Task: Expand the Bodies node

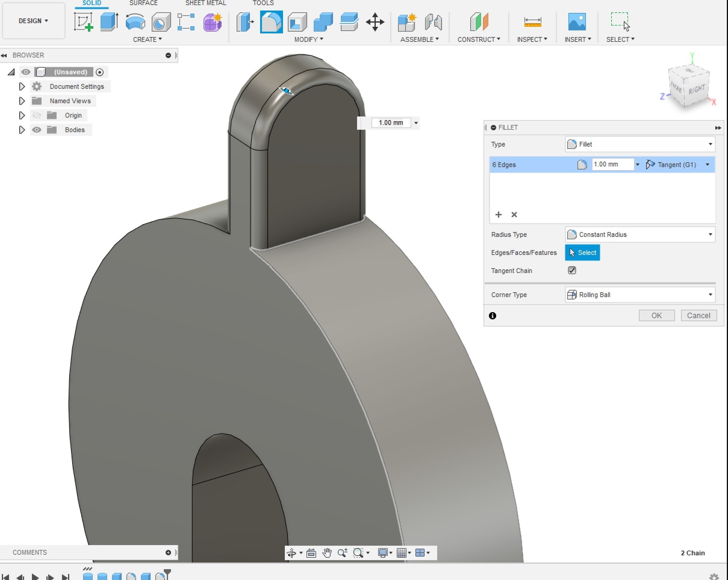Action: pyautogui.click(x=22, y=130)
